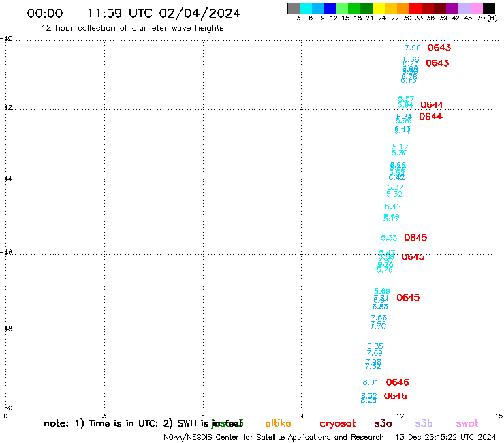Click the 5.42 wave height value
Screen dimensions: 504x443
pyautogui.click(x=393, y=207)
